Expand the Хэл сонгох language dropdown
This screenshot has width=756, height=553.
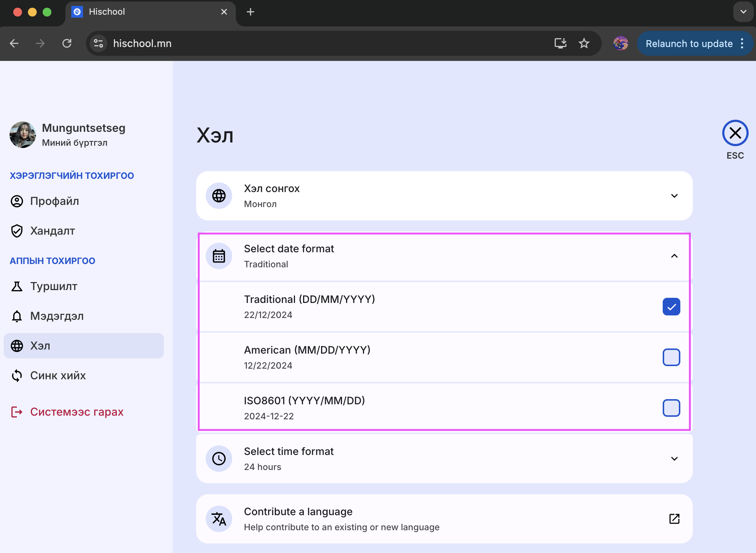point(674,196)
